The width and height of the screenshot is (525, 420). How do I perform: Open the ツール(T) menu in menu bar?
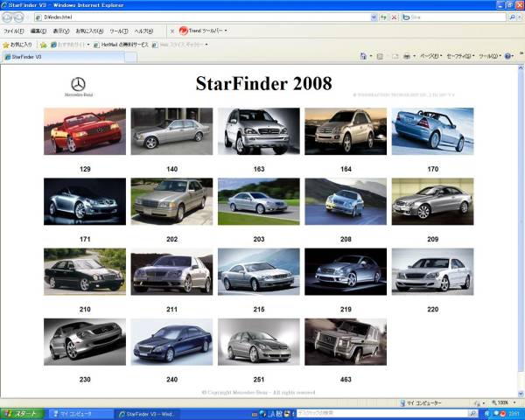(119, 31)
